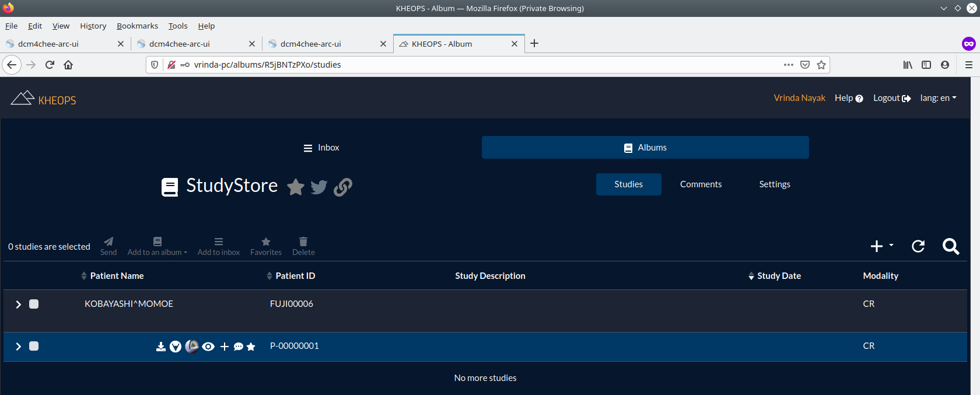Viewport: 980px width, 395px height.
Task: Open Firefox History menu
Action: click(x=93, y=26)
